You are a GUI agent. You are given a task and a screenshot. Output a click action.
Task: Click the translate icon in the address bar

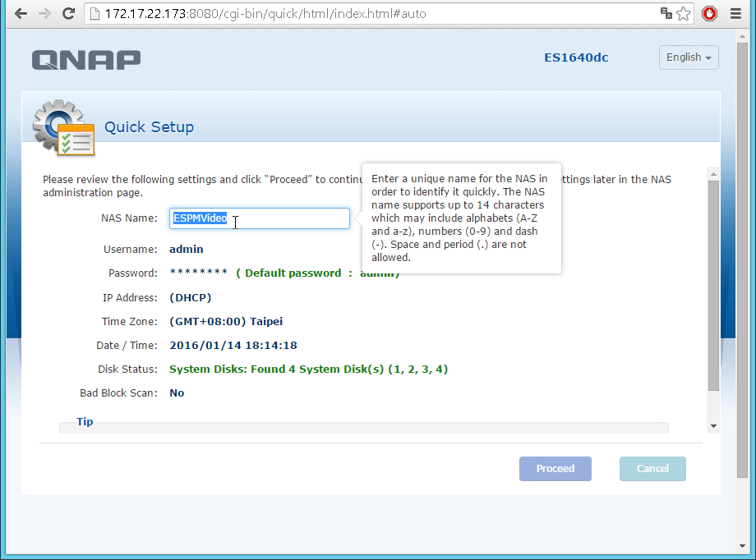(x=666, y=14)
